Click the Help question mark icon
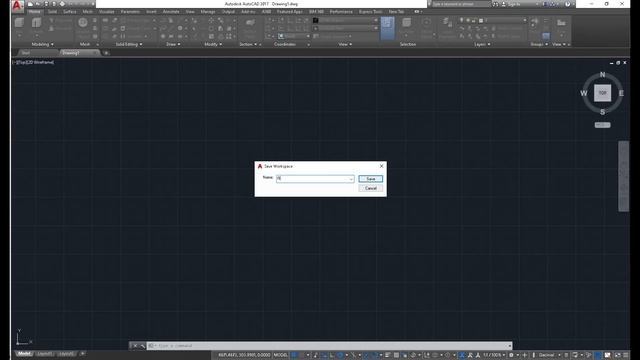Image resolution: width=640 pixels, height=360 pixels. 567,4
